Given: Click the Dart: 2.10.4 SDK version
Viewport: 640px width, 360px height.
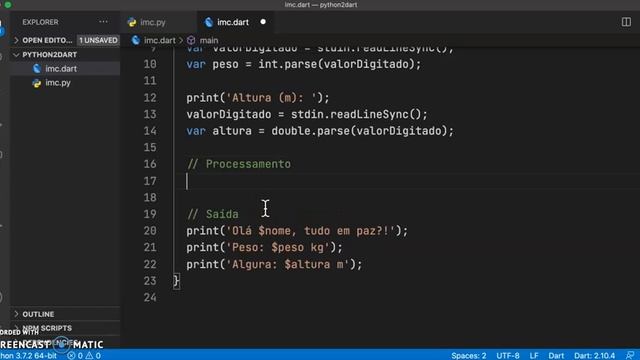Looking at the screenshot, I should tap(594, 356).
